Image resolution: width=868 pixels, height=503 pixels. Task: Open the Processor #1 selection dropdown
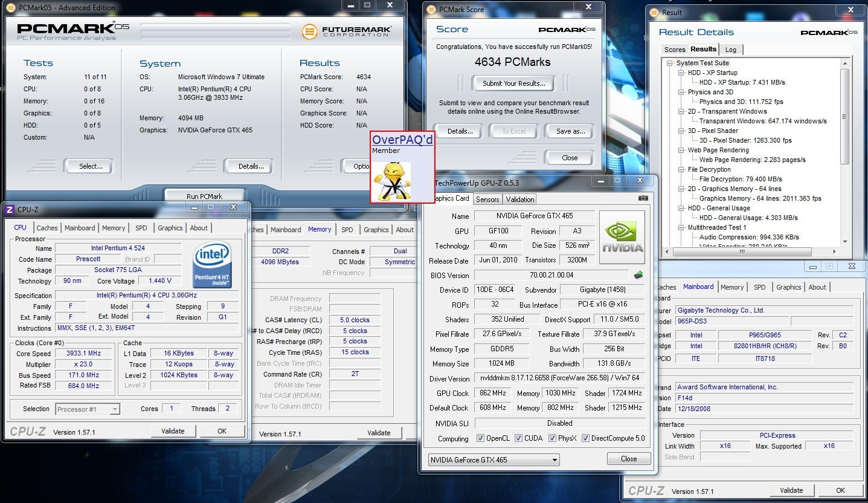point(88,409)
